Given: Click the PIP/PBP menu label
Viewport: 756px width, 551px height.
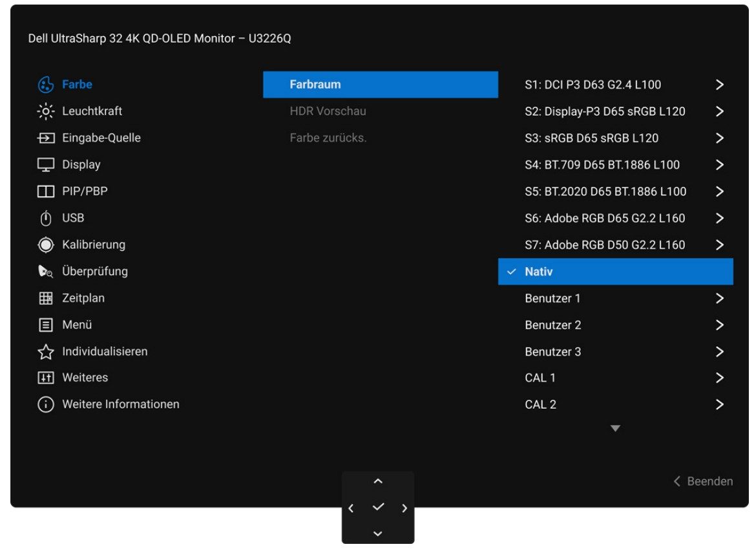Looking at the screenshot, I should (85, 191).
